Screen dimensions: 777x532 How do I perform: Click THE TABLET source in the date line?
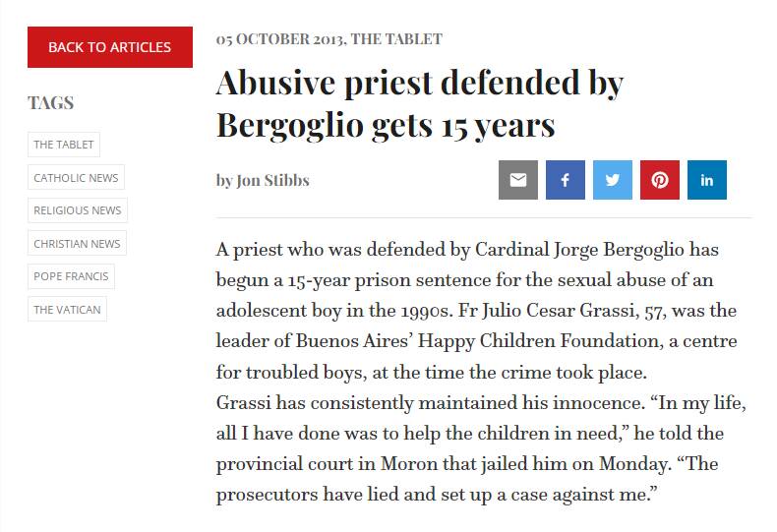[397, 39]
